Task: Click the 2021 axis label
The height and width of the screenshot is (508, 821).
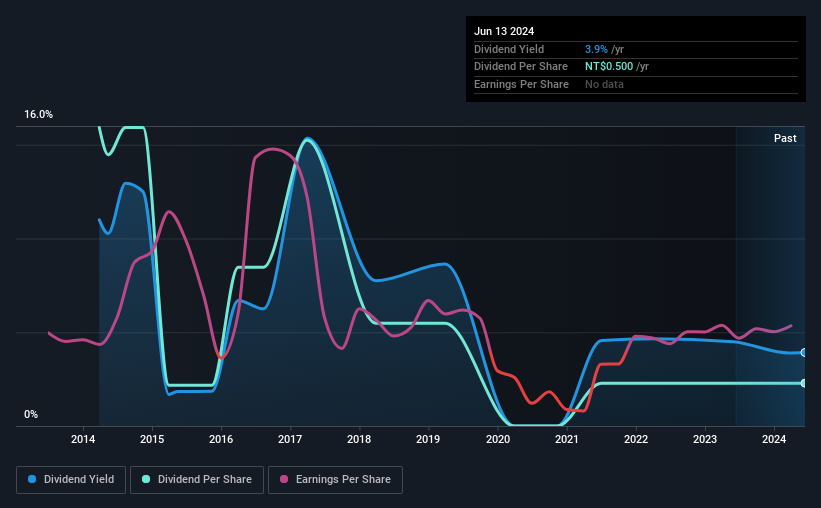Action: (567, 439)
